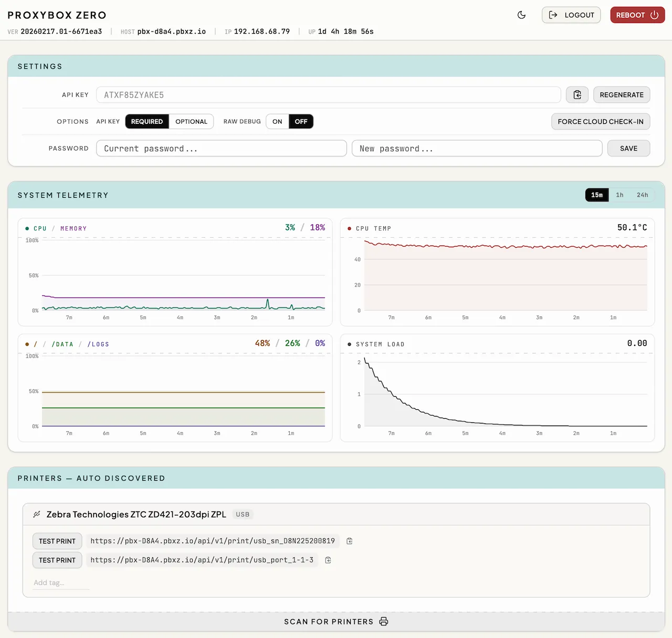The image size is (672, 638).
Task: Click the Add tag field under the Zebra printer
Action: click(60, 582)
